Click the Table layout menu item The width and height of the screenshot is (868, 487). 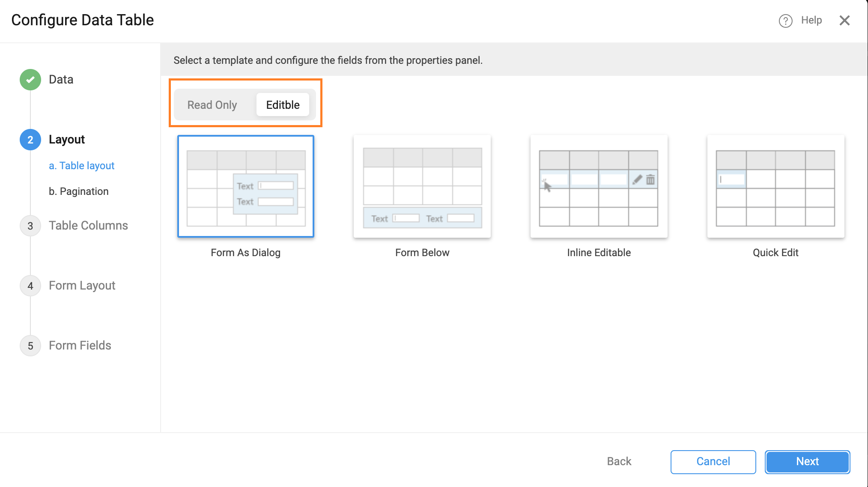point(81,166)
